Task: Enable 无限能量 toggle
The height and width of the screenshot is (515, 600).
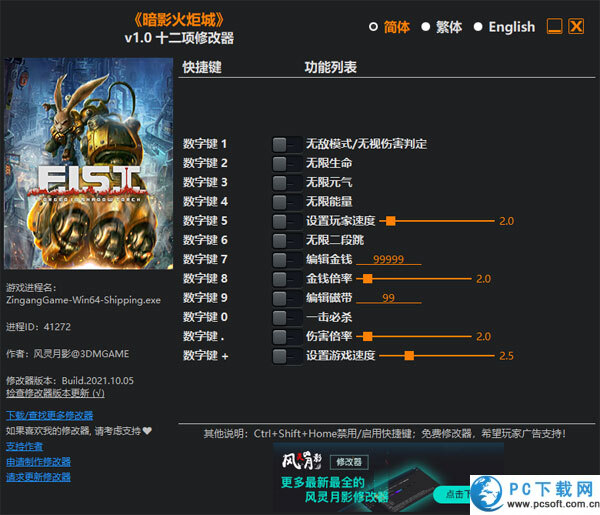Action: (286, 201)
